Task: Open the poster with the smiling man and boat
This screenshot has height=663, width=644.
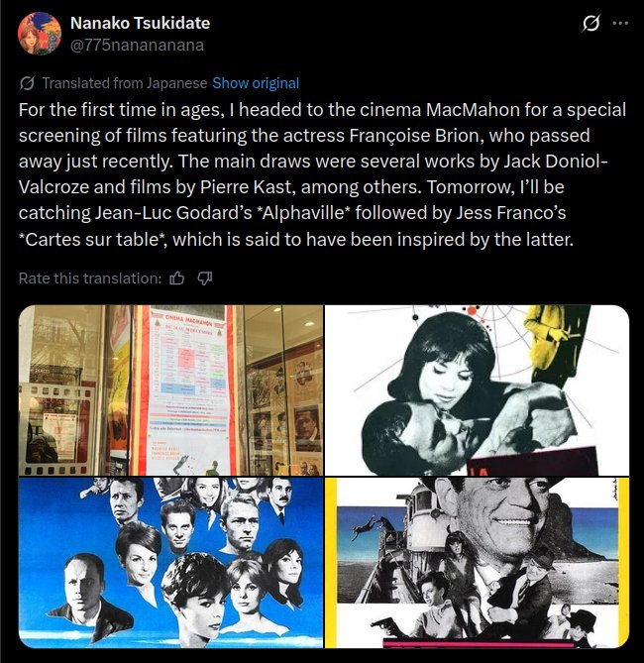Action: pos(477,562)
